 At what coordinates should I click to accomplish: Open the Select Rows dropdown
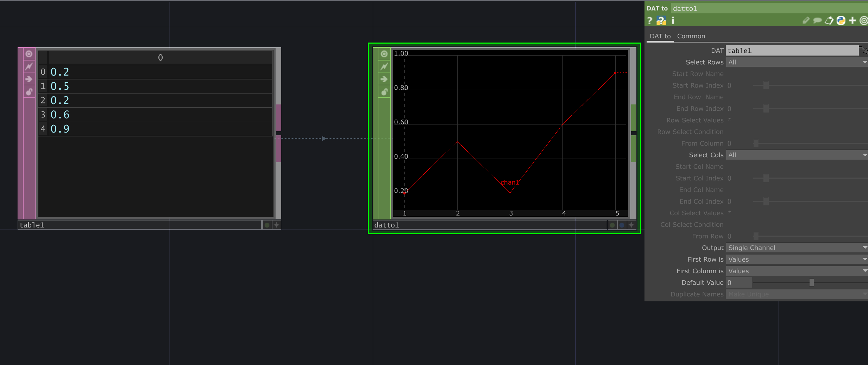tap(796, 62)
